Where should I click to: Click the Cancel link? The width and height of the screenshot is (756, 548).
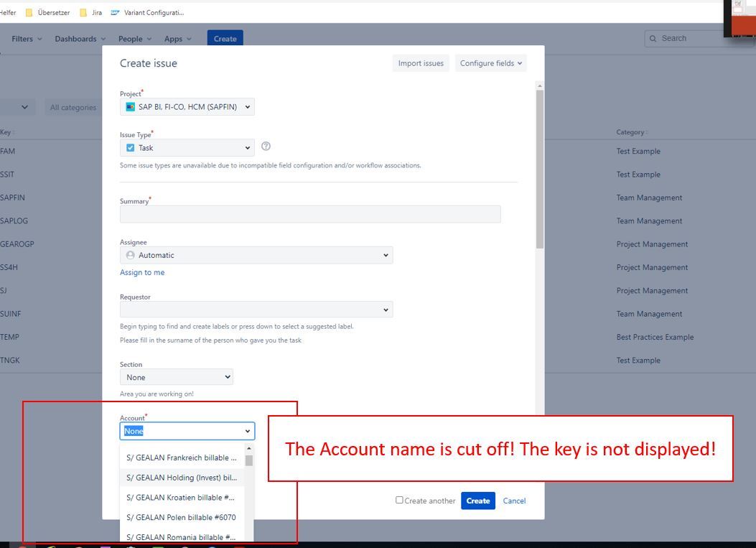514,501
